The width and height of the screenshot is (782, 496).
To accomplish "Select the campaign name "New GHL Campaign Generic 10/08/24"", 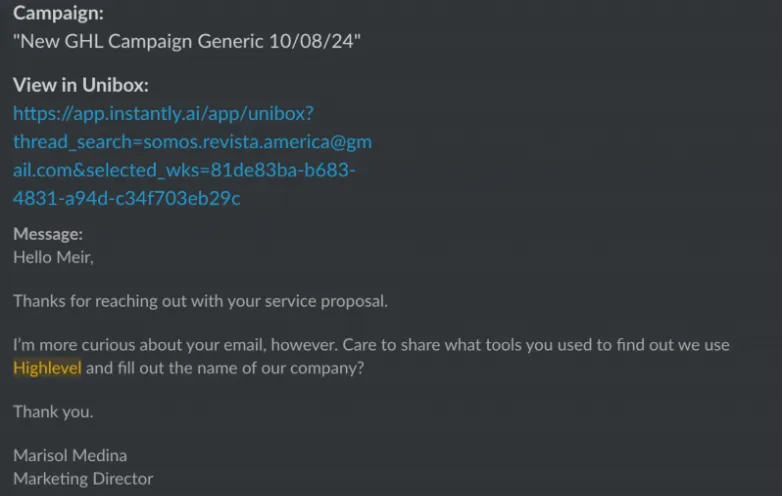I will (x=187, y=41).
